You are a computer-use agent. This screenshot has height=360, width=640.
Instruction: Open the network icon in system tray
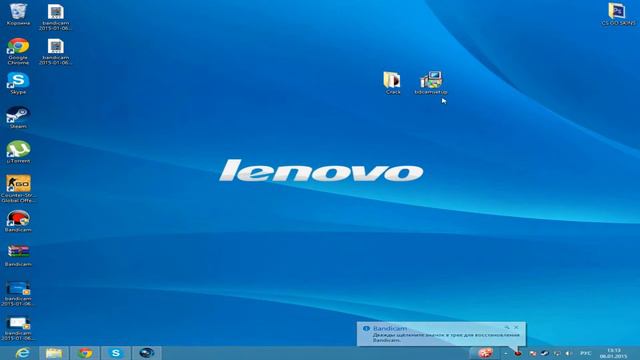[557, 353]
